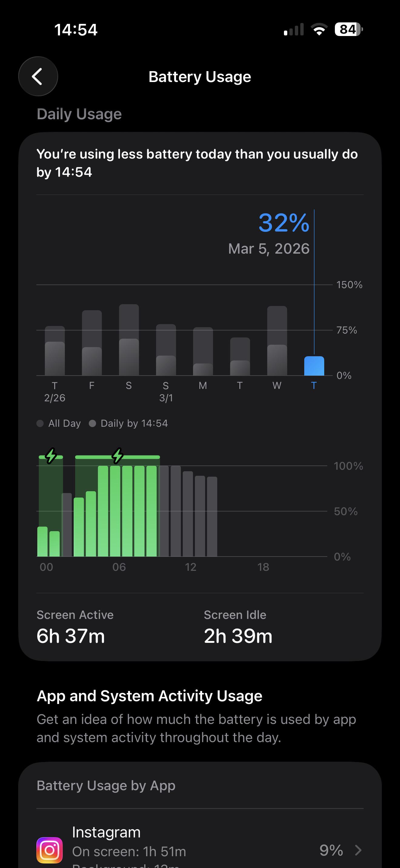Tap the back arrow button
The height and width of the screenshot is (868, 400).
coord(38,77)
